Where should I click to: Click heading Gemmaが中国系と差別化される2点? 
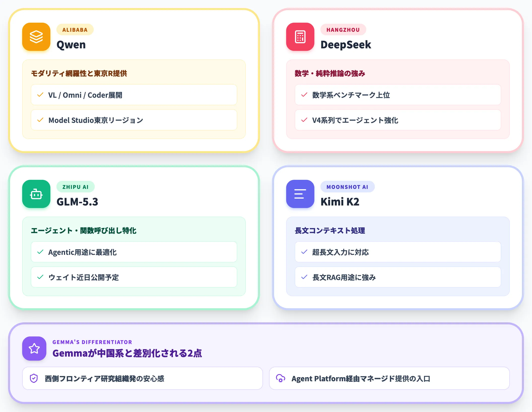127,353
